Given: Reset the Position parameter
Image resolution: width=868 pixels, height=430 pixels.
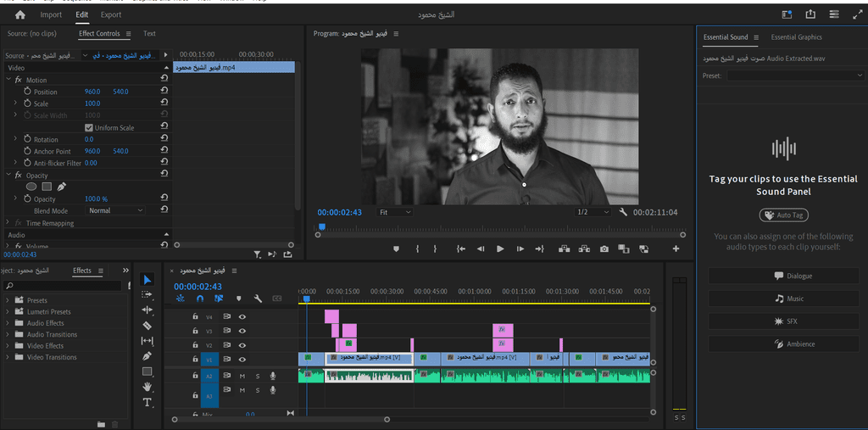Looking at the screenshot, I should point(164,92).
